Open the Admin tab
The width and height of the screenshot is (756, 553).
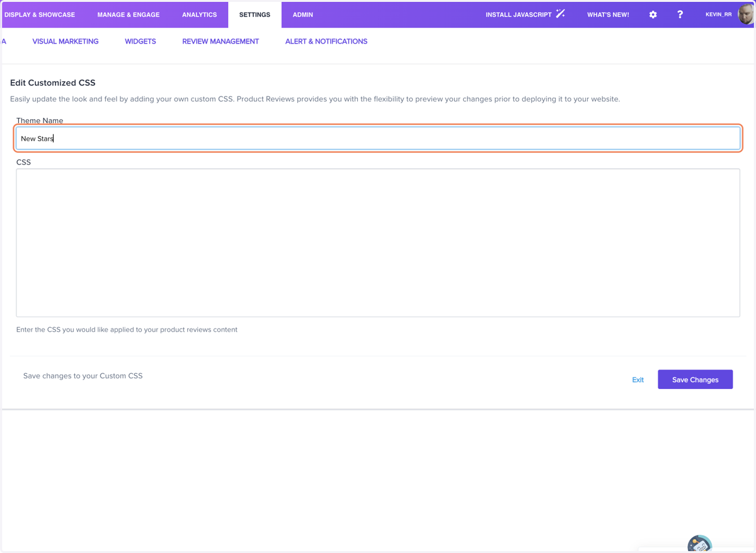pos(303,15)
